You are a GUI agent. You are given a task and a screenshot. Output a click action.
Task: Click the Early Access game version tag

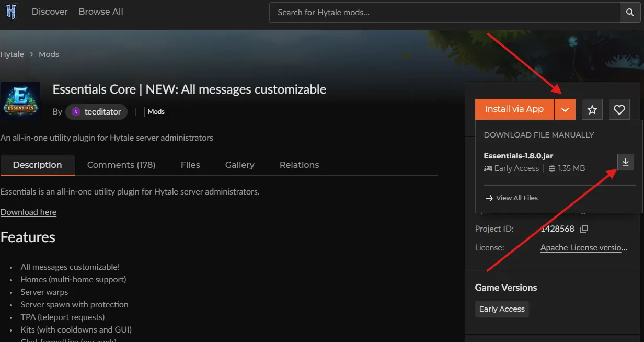click(502, 309)
